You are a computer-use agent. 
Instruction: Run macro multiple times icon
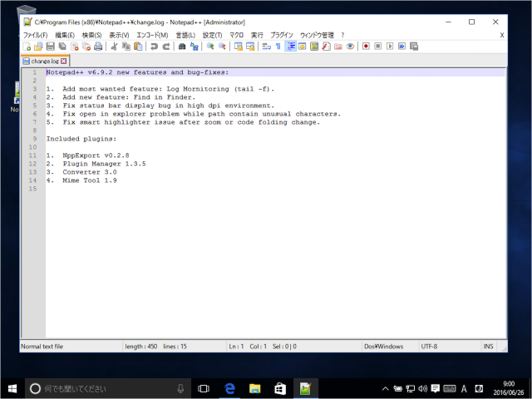click(x=401, y=47)
